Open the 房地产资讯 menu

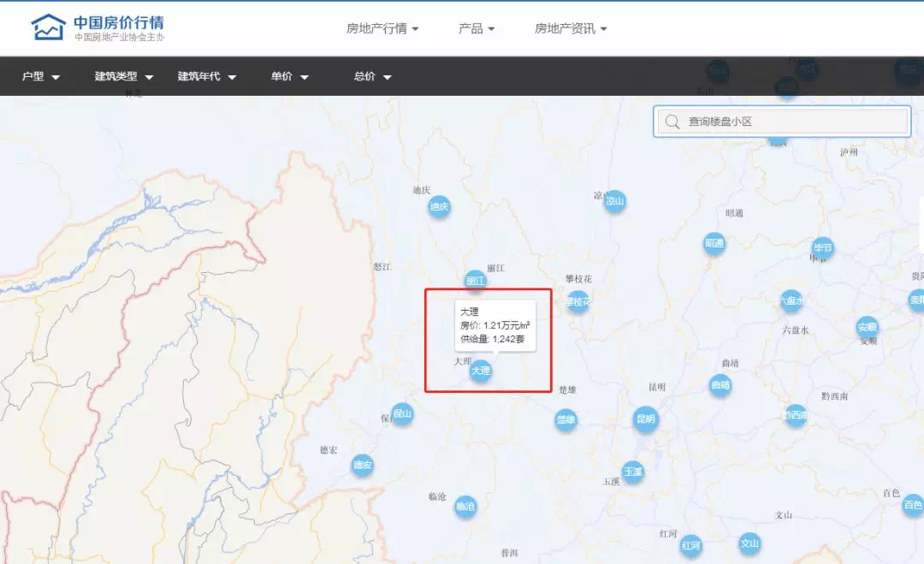(x=571, y=28)
